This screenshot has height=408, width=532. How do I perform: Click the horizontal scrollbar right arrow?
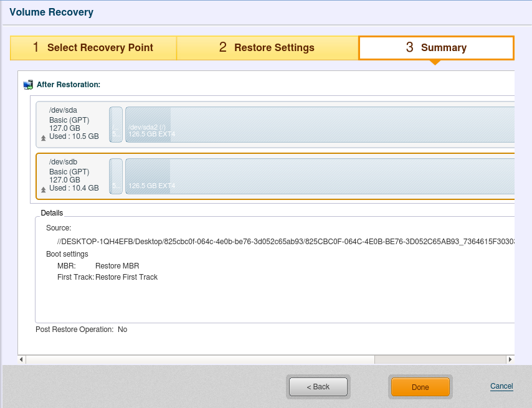pyautogui.click(x=510, y=359)
